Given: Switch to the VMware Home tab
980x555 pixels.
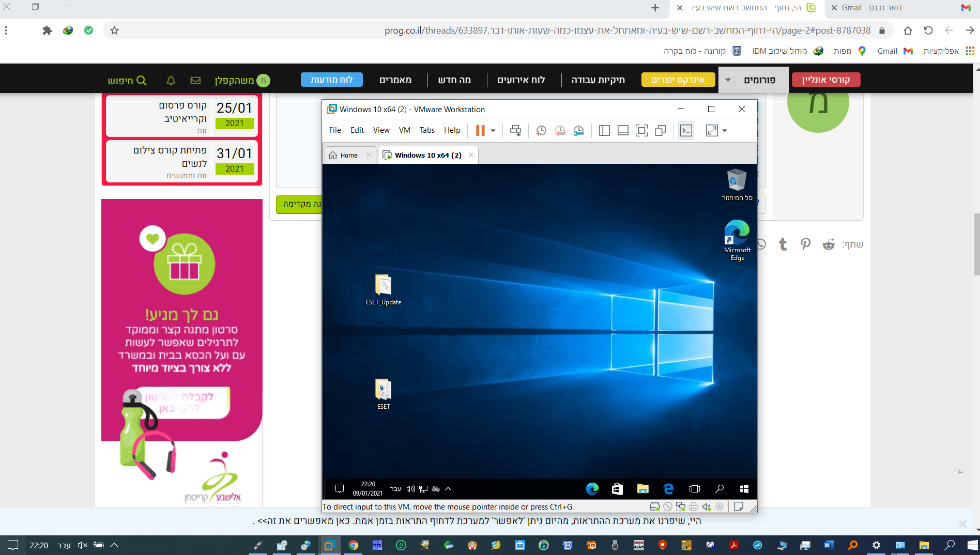Looking at the screenshot, I should point(349,155).
